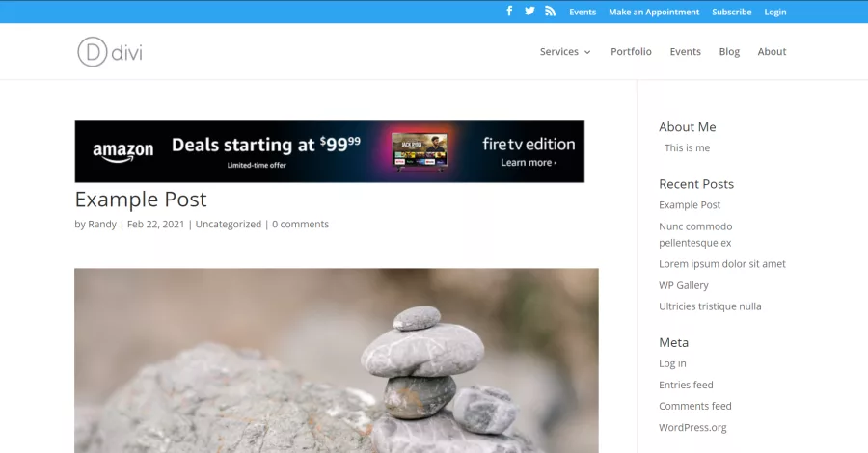868x453 pixels.
Task: Open Example Post in Recent Posts
Action: pyautogui.click(x=690, y=205)
